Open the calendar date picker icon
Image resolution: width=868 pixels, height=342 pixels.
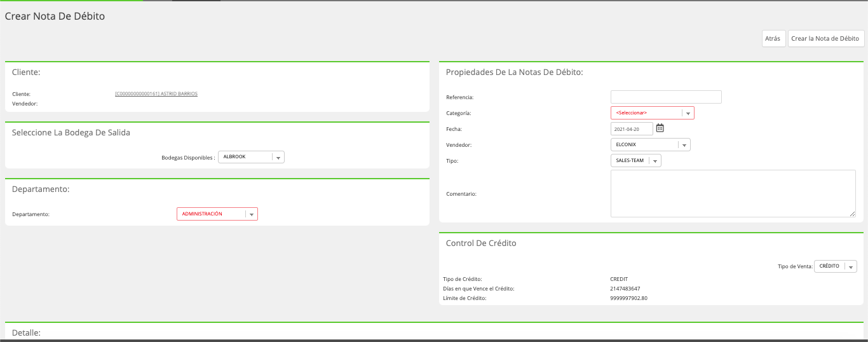[x=660, y=128]
